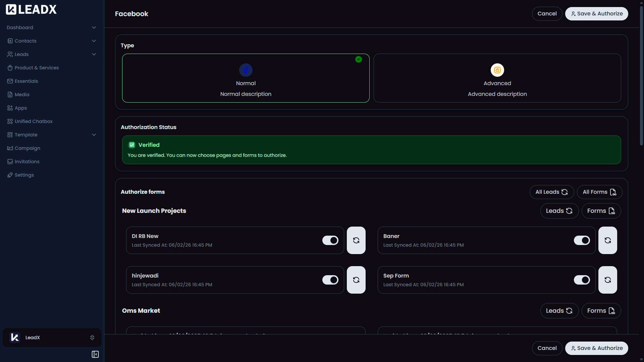Open Settings from the sidebar
The width and height of the screenshot is (644, 362).
[x=24, y=175]
